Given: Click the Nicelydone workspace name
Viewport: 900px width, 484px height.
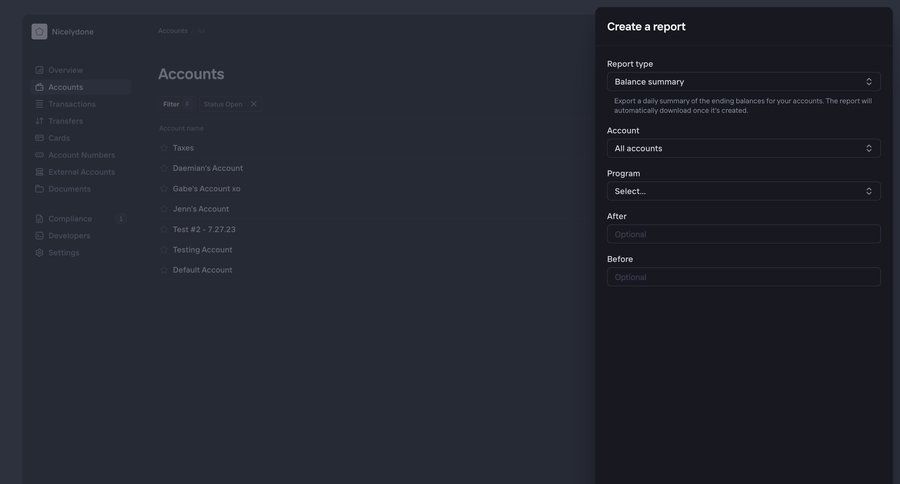Looking at the screenshot, I should pos(72,32).
